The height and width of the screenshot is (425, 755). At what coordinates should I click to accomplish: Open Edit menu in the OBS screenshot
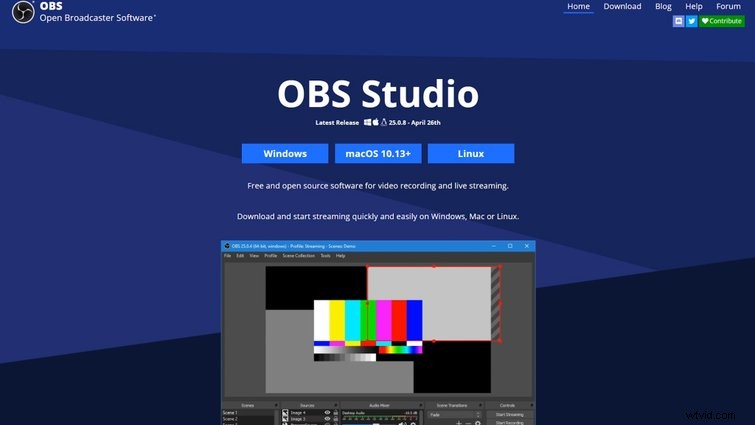tap(240, 256)
